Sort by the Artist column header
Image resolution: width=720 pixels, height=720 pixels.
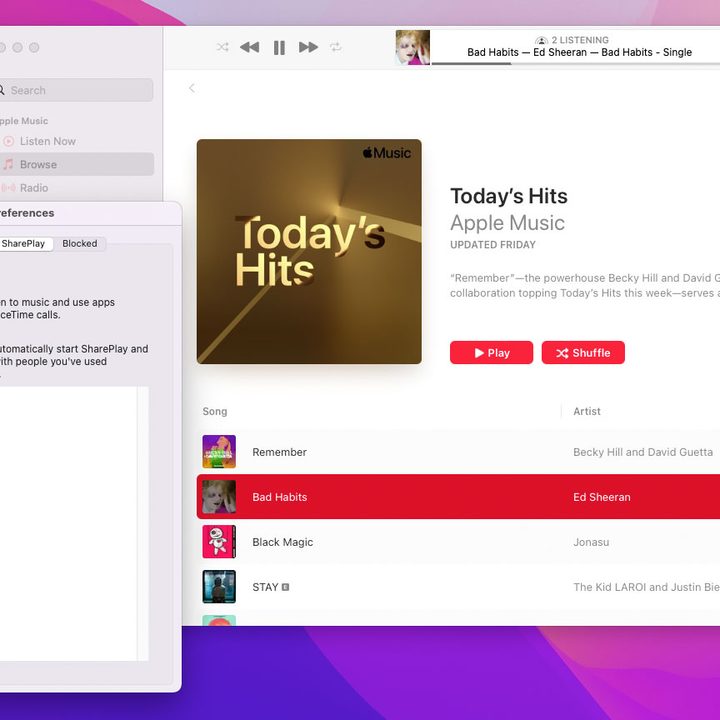click(x=587, y=411)
